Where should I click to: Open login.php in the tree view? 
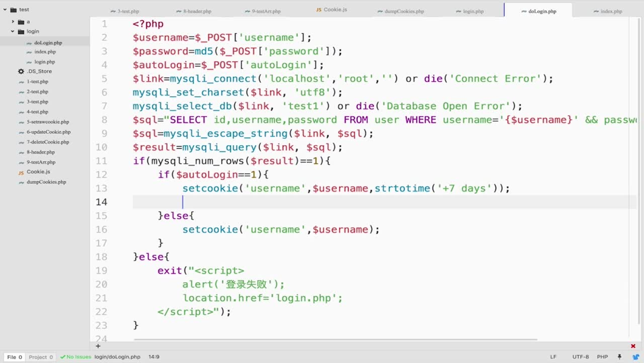45,62
